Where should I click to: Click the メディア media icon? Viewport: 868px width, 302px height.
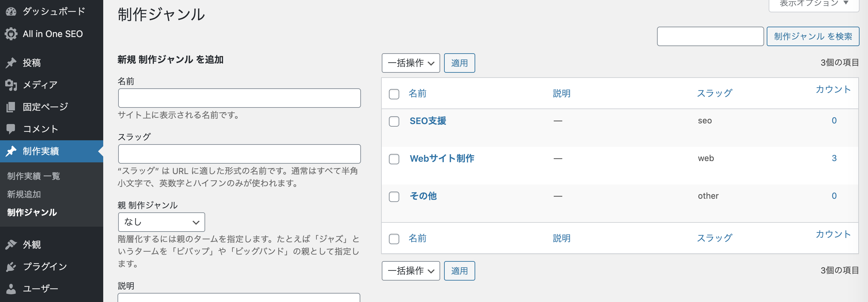coord(11,85)
